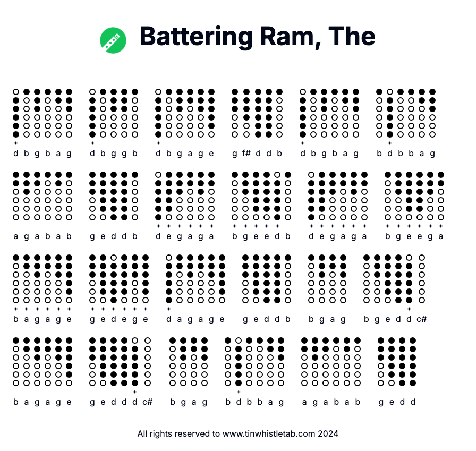Click the tinwhistletab.com copyright text
Viewport: 476px width, 451px height.
tap(237, 433)
